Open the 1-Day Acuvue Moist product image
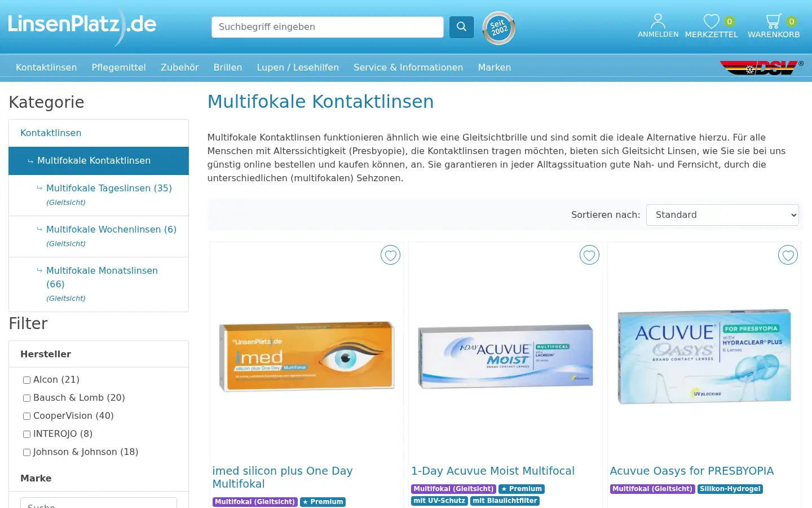Viewport: 812px width, 508px height. pos(506,356)
